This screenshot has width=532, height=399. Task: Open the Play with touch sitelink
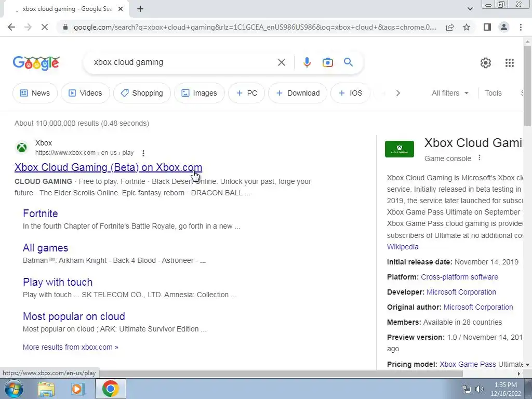pyautogui.click(x=58, y=282)
